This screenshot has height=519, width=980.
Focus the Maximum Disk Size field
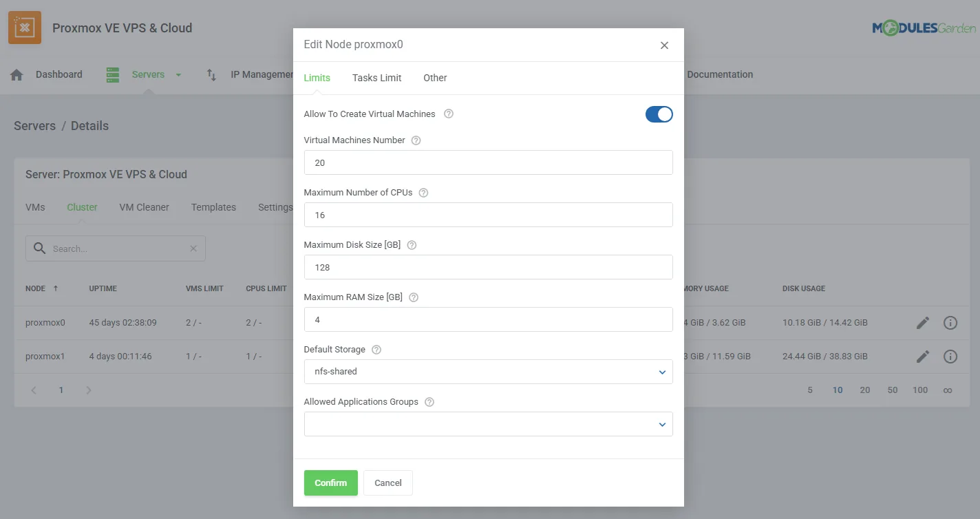(488, 267)
